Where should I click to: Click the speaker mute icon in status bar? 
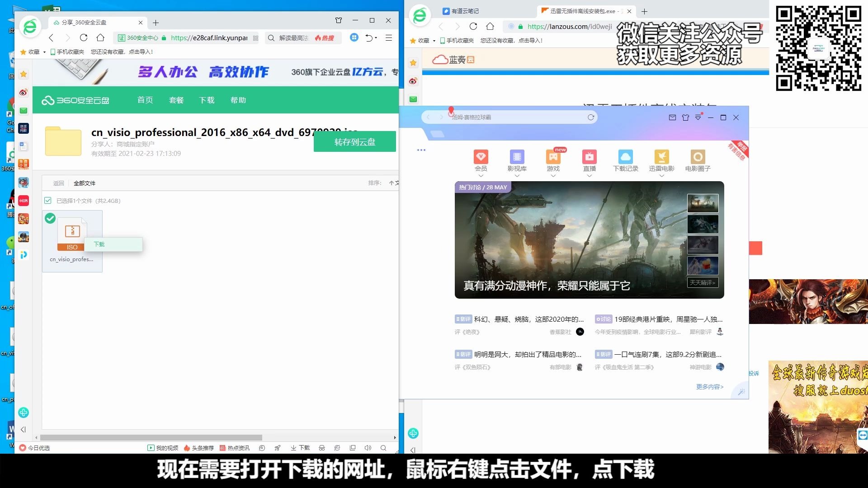coord(368,448)
